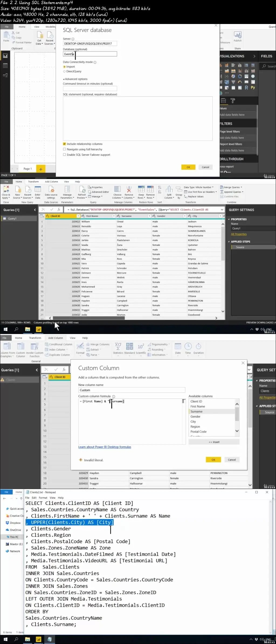Open Client ID column filter dropdown in Query1 preview
The width and height of the screenshot is (276, 644).
pos(78,216)
